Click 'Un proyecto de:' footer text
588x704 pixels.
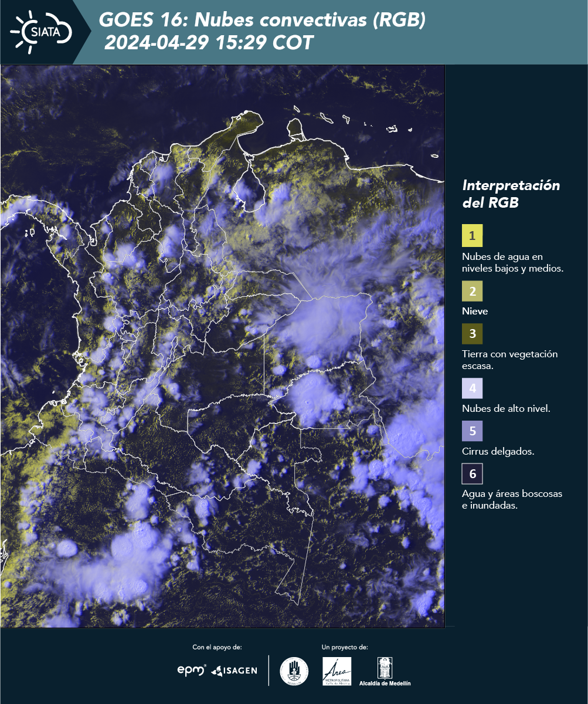(x=345, y=647)
